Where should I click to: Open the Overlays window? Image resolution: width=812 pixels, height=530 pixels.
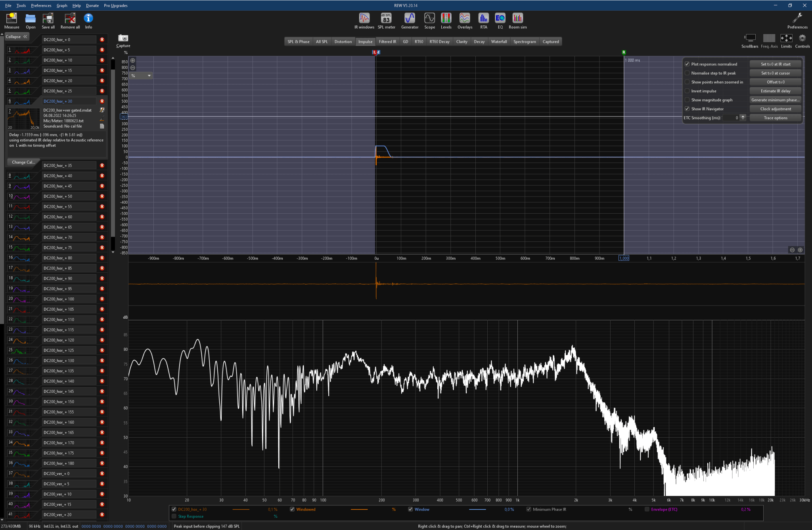click(465, 21)
